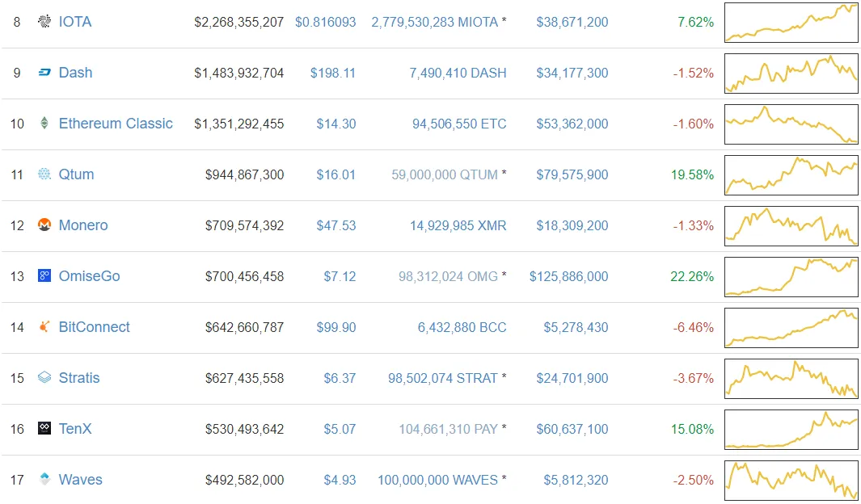View the Waves price graph thumbnail

pyautogui.click(x=791, y=480)
